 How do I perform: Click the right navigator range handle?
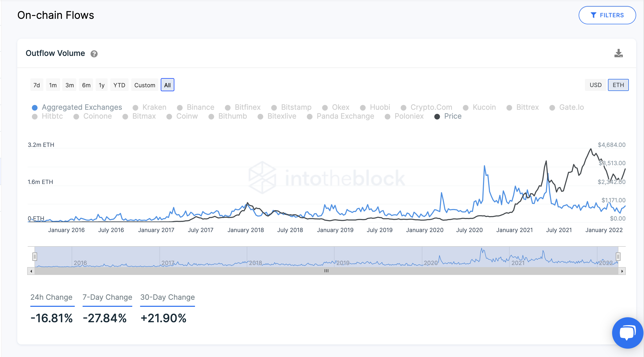[x=618, y=257]
